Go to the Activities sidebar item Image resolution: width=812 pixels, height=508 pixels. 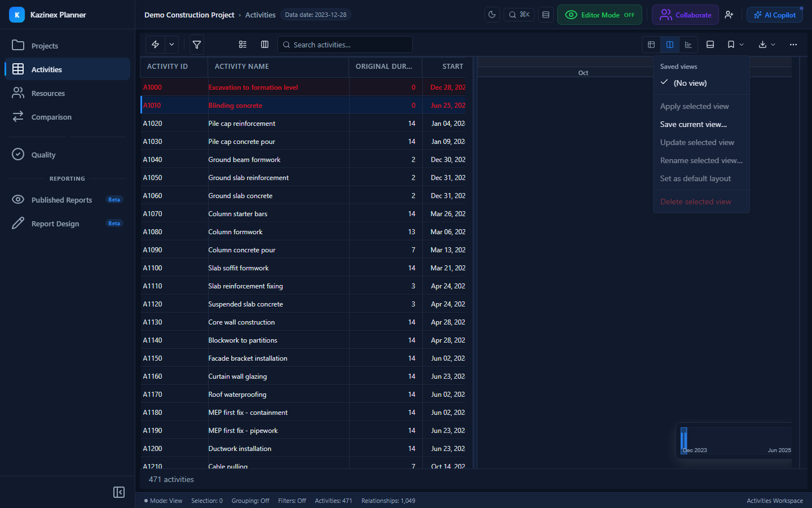tap(68, 69)
